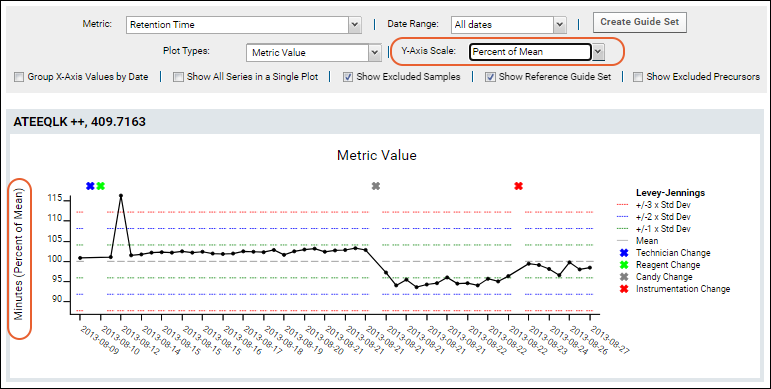
Task: Enable Show Excluded Precursors checkbox
Action: pos(638,77)
